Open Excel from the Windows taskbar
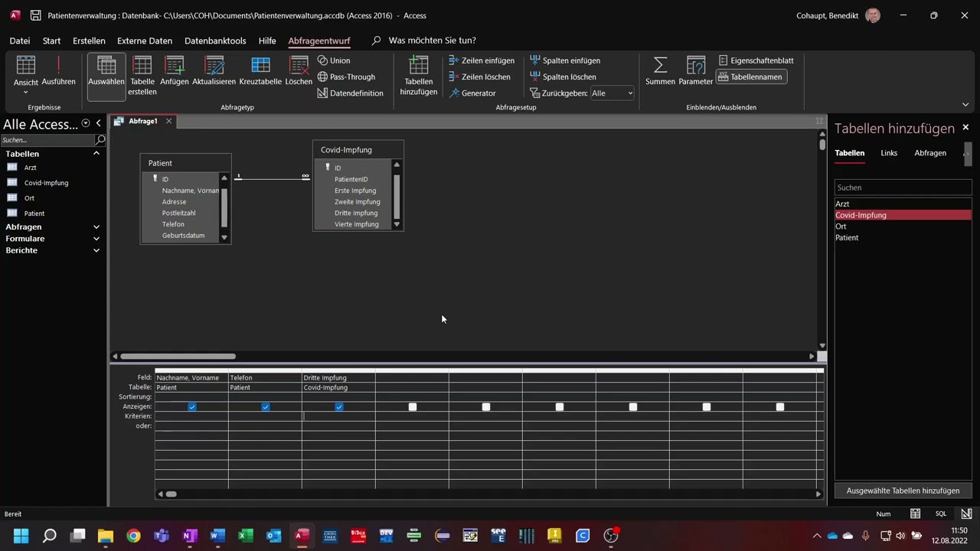The width and height of the screenshot is (980, 551). pos(245,536)
